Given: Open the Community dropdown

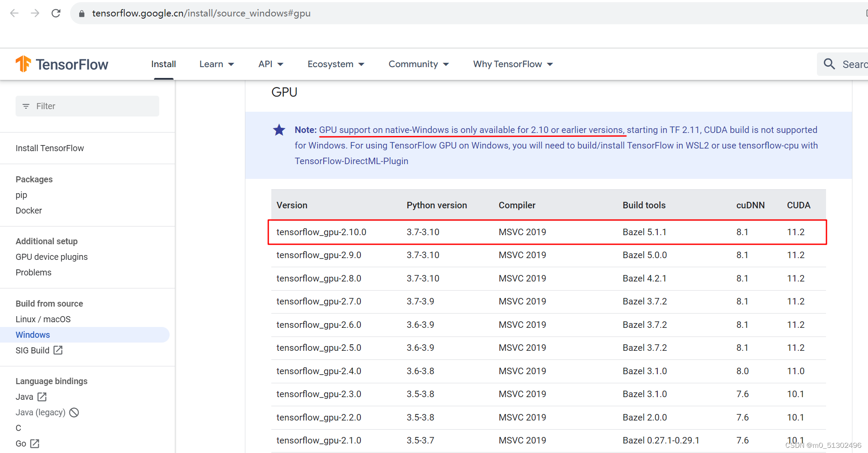Looking at the screenshot, I should [x=418, y=64].
